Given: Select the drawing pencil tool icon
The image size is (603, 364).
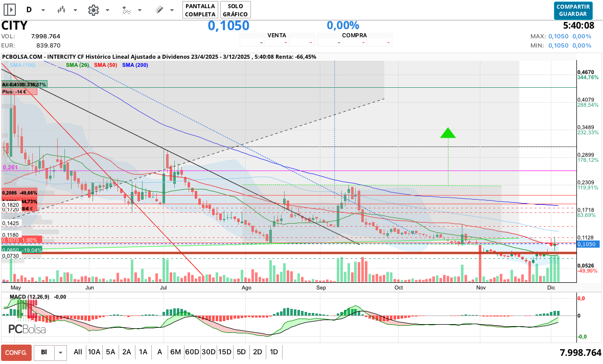Looking at the screenshot, I should pyautogui.click(x=159, y=10).
